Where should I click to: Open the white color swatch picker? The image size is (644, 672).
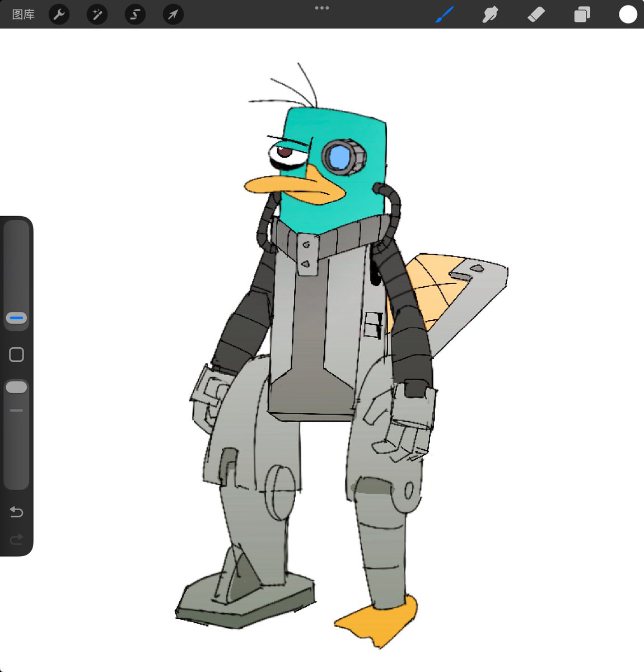(628, 15)
